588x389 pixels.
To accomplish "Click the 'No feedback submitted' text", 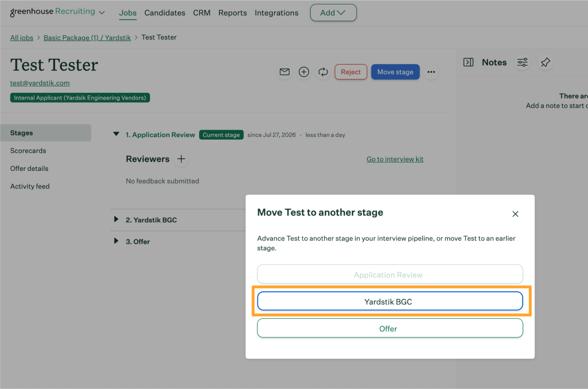I will click(162, 181).
